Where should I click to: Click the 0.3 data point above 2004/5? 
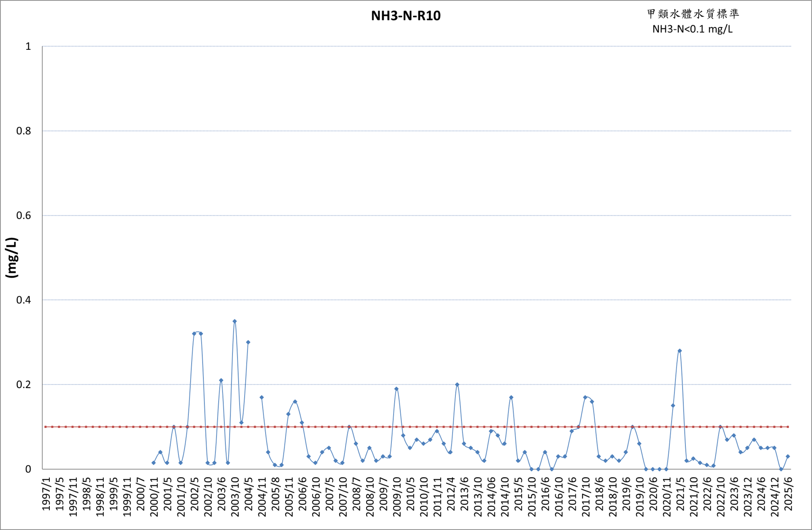(248, 342)
